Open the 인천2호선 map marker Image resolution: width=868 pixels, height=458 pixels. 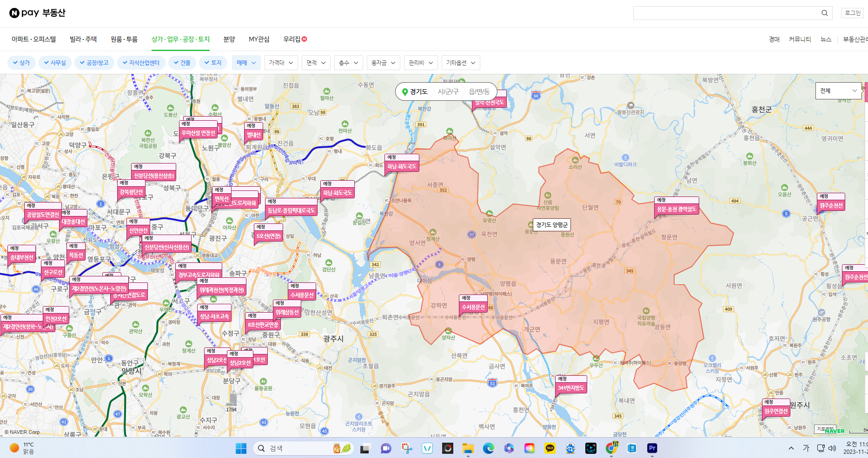click(x=56, y=315)
